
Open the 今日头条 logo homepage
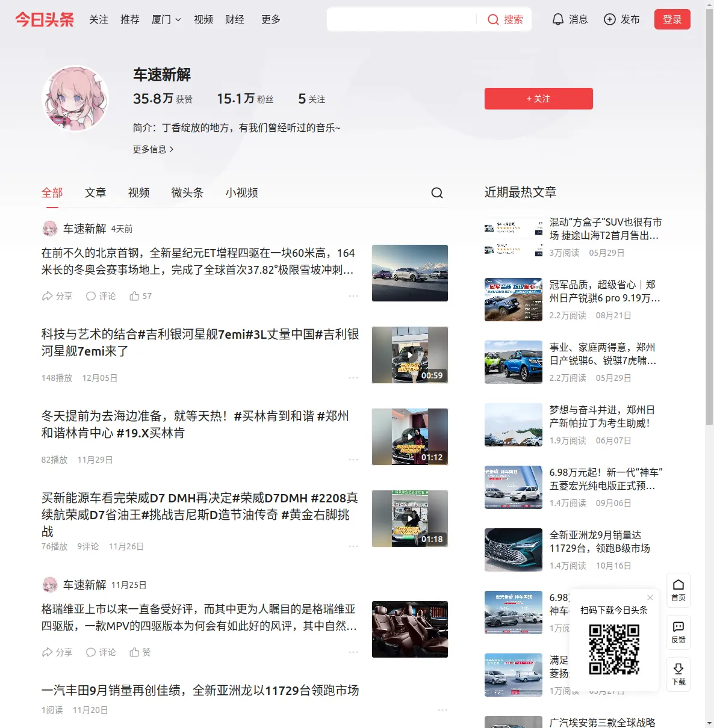point(45,19)
